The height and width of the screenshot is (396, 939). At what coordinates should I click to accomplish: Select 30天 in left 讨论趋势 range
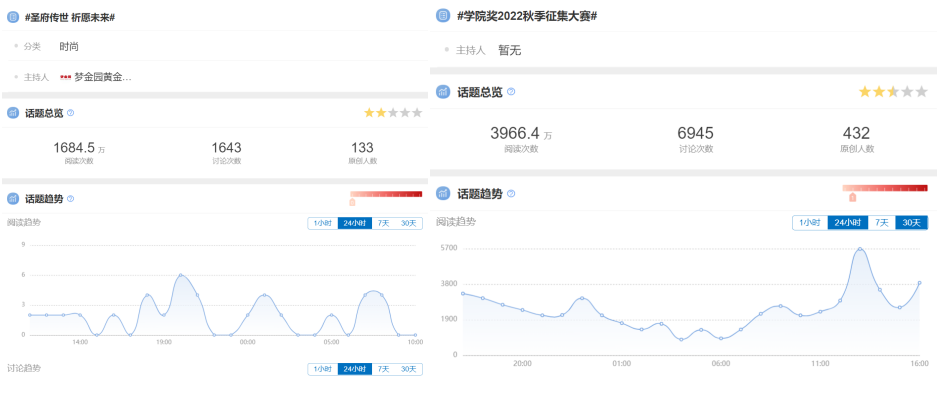point(409,369)
